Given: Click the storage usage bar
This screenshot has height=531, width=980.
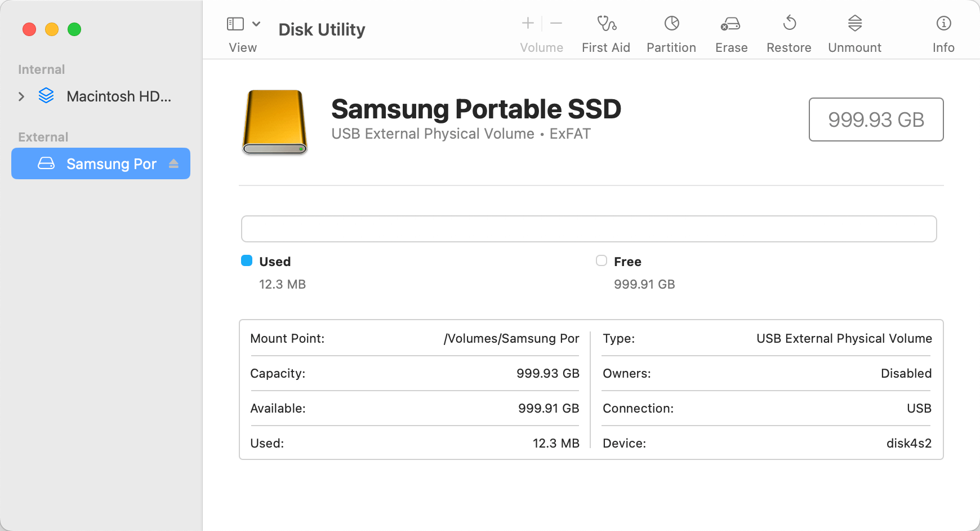Looking at the screenshot, I should click(x=589, y=229).
